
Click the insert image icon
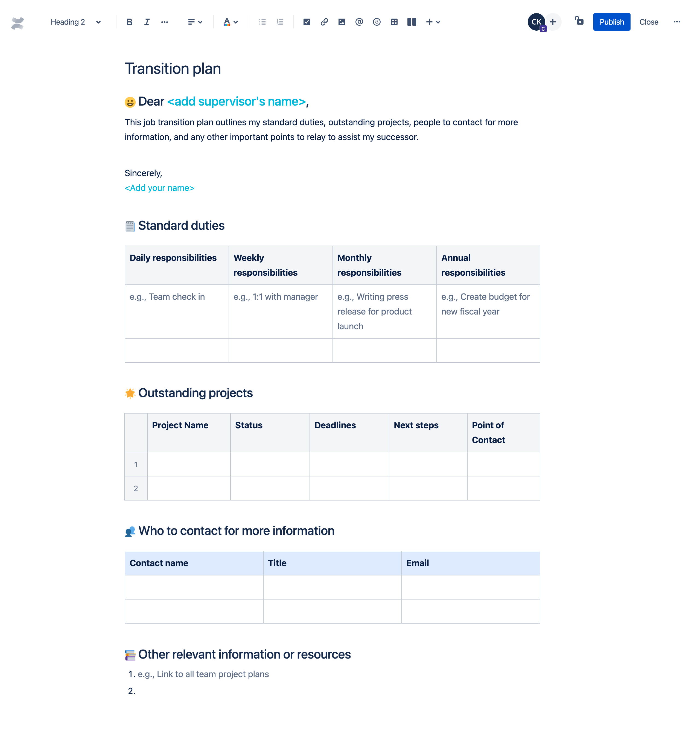[342, 22]
